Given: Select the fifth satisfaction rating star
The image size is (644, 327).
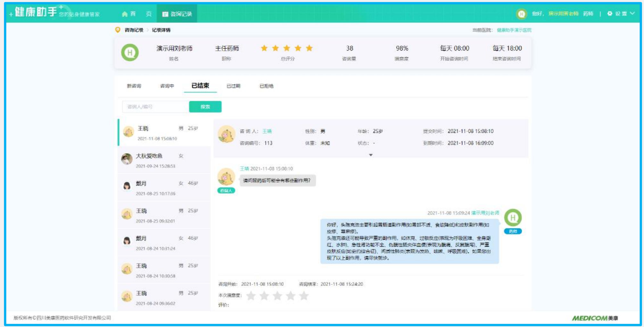Looking at the screenshot, I should click(x=304, y=296).
